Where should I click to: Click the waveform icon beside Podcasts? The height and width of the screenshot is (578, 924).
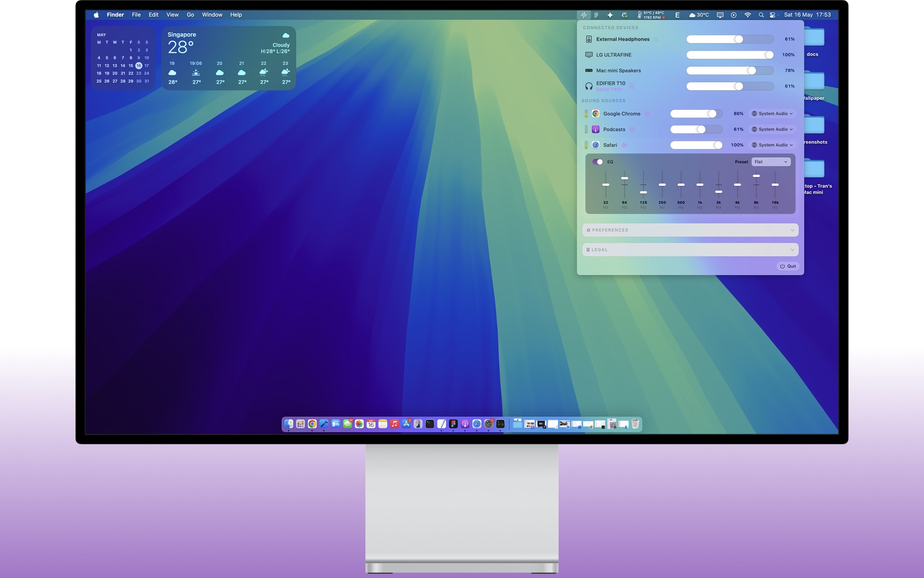pos(632,129)
